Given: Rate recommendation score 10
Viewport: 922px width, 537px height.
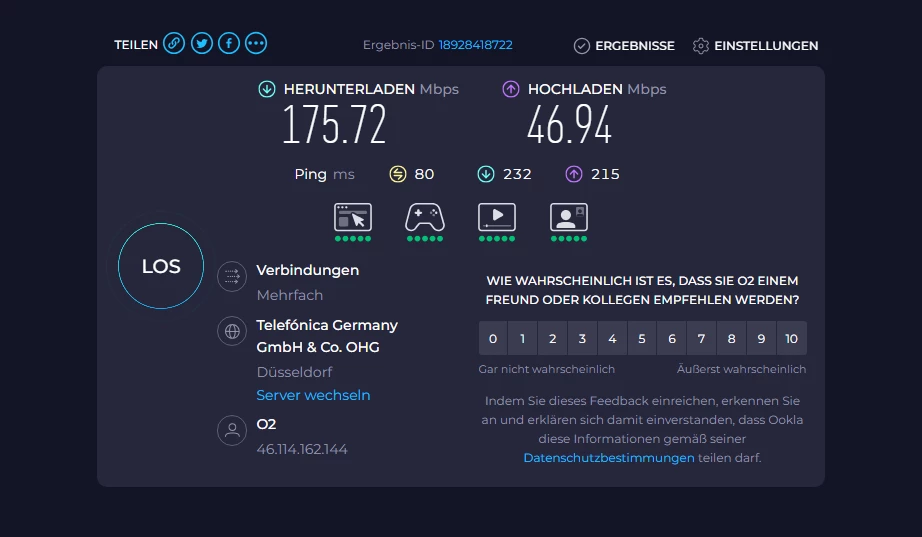Looking at the screenshot, I should tap(791, 338).
